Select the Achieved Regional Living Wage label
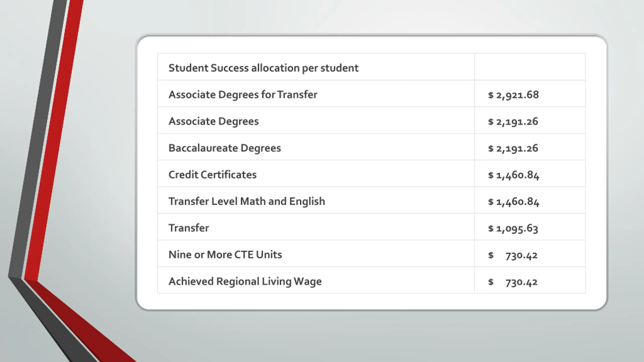 click(x=245, y=281)
